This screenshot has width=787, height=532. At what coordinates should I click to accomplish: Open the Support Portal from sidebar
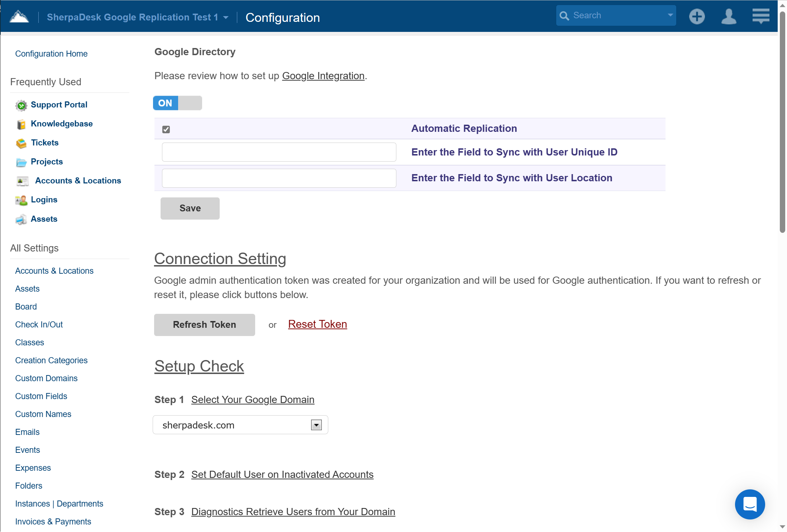pyautogui.click(x=21, y=105)
